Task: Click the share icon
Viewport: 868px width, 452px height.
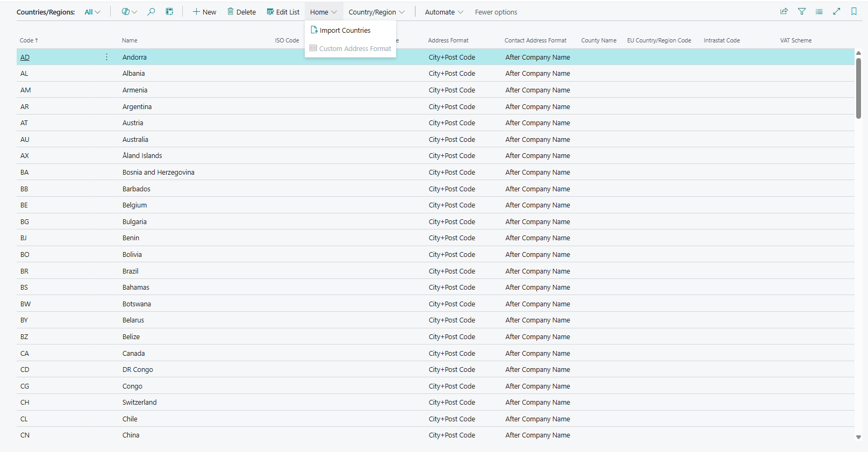Action: coord(784,11)
